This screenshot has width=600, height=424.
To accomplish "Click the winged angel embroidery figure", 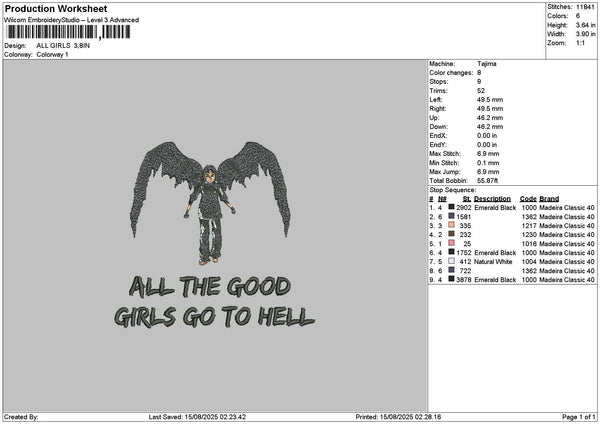I will point(210,203).
